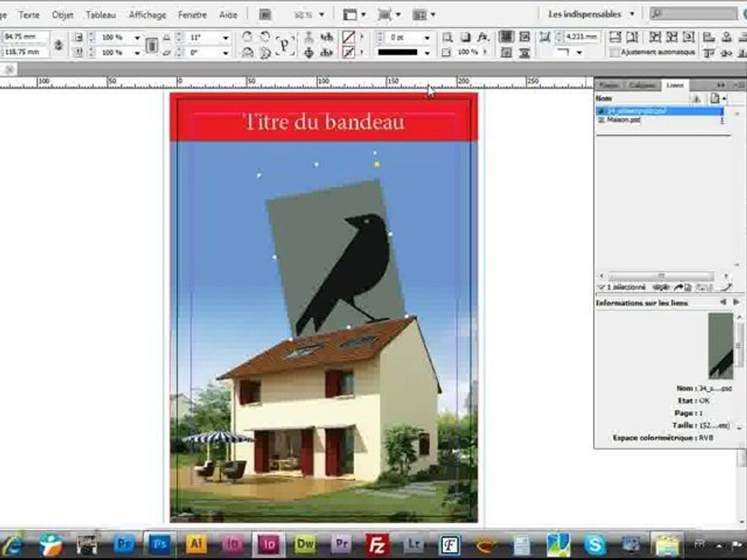Open Illustrator from the taskbar

tap(196, 544)
